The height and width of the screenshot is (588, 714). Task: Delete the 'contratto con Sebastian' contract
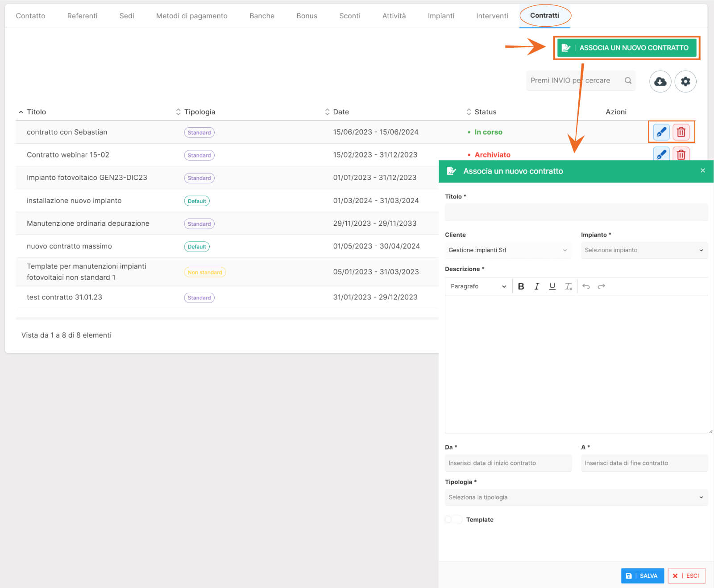tap(681, 132)
